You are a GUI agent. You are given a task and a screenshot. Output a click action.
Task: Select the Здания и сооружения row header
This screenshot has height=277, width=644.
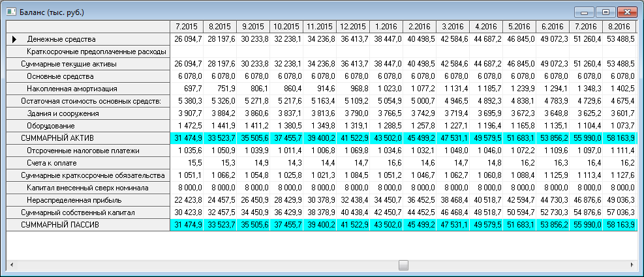point(88,113)
